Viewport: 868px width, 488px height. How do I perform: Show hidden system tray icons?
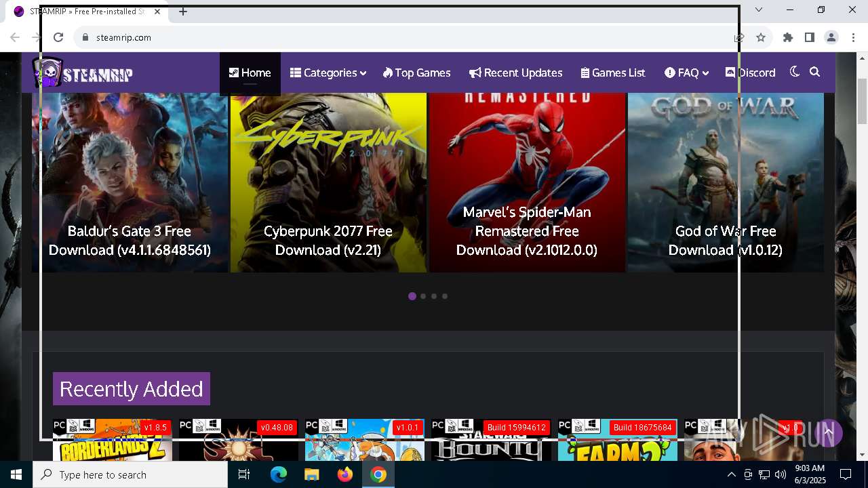click(x=731, y=474)
